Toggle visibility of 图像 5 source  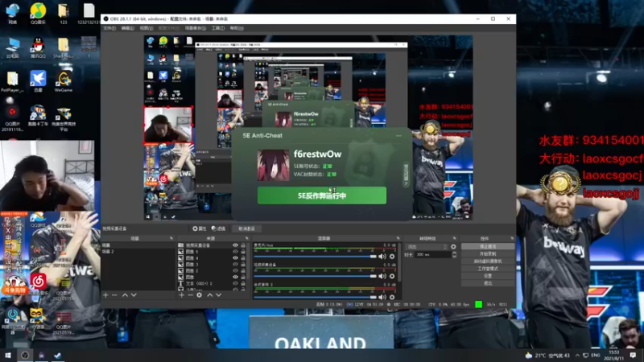235,252
